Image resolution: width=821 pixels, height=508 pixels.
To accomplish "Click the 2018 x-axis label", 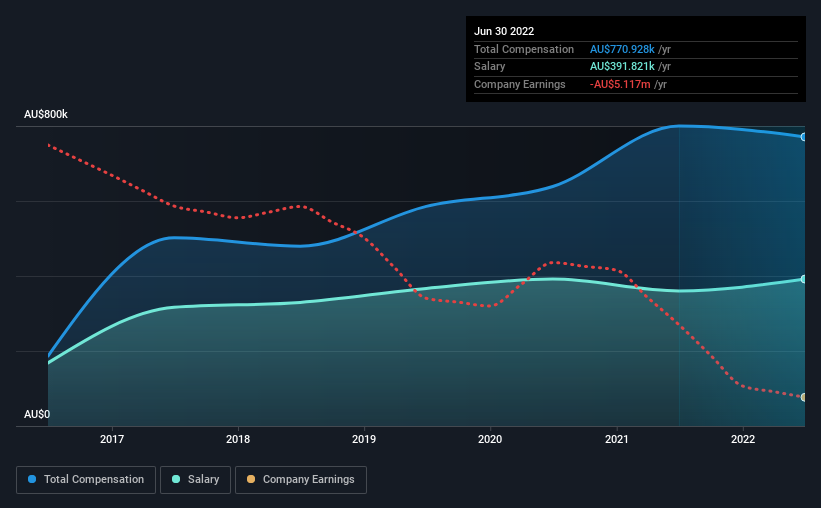I will (x=238, y=439).
